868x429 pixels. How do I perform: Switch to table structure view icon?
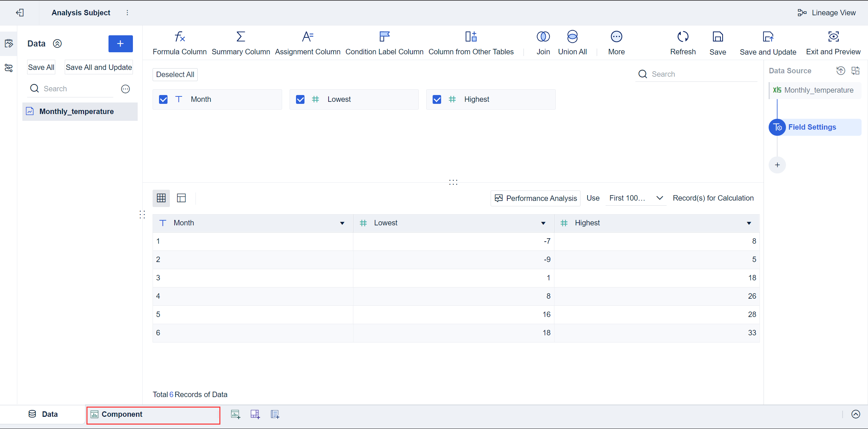tap(181, 198)
